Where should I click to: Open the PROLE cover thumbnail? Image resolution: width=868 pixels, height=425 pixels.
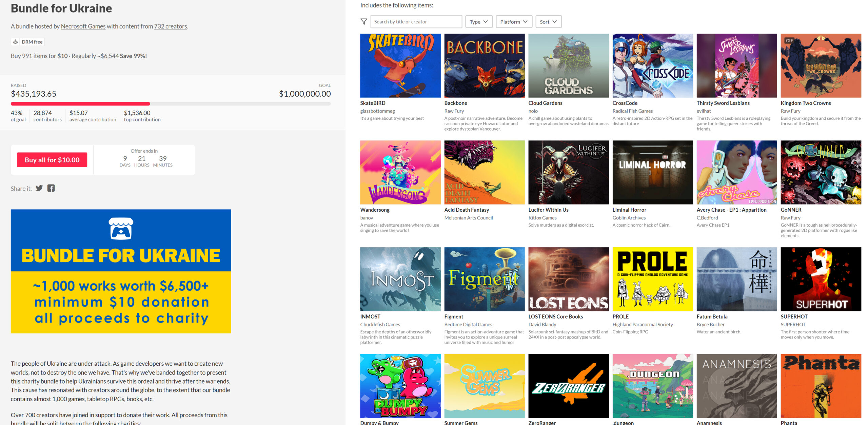(652, 279)
